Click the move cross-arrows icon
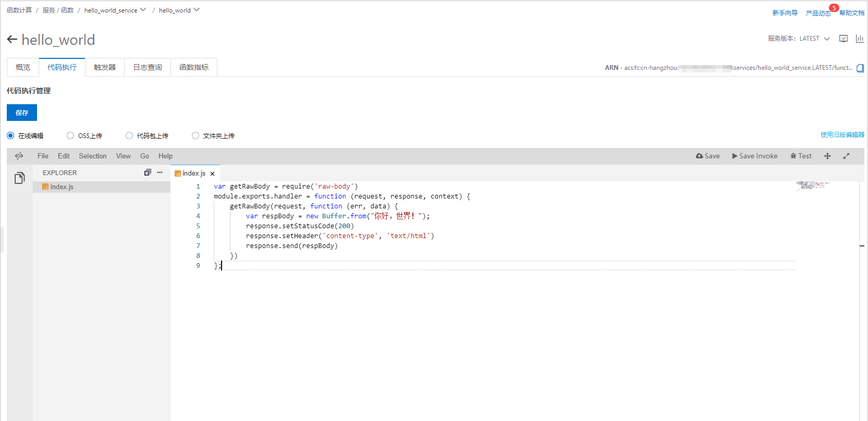 tap(827, 156)
